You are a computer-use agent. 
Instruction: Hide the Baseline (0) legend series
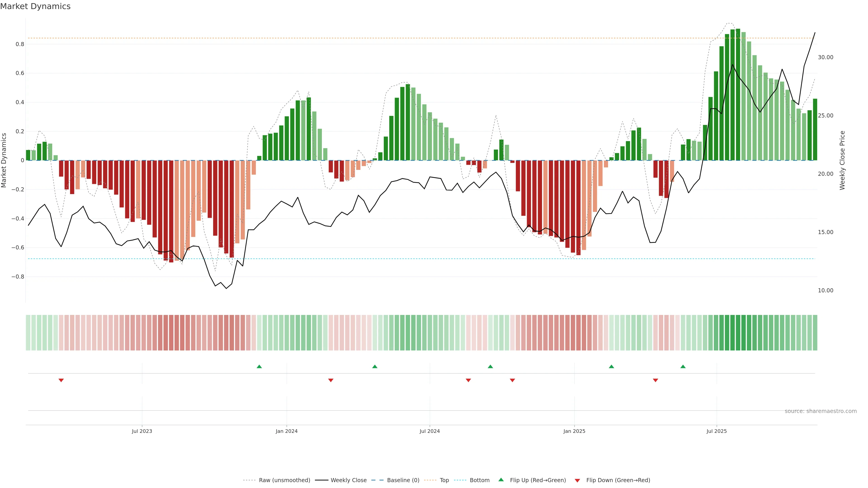[x=403, y=480]
